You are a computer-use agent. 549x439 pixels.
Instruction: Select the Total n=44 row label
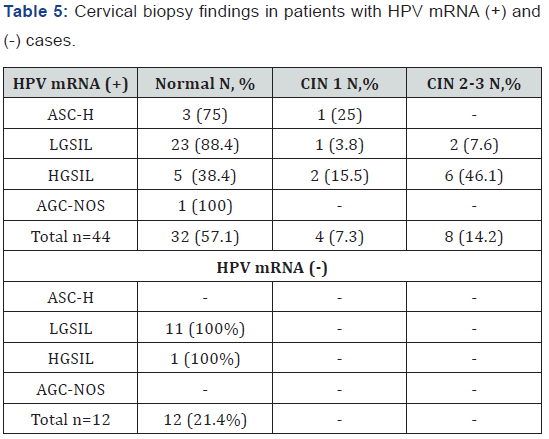pos(71,236)
